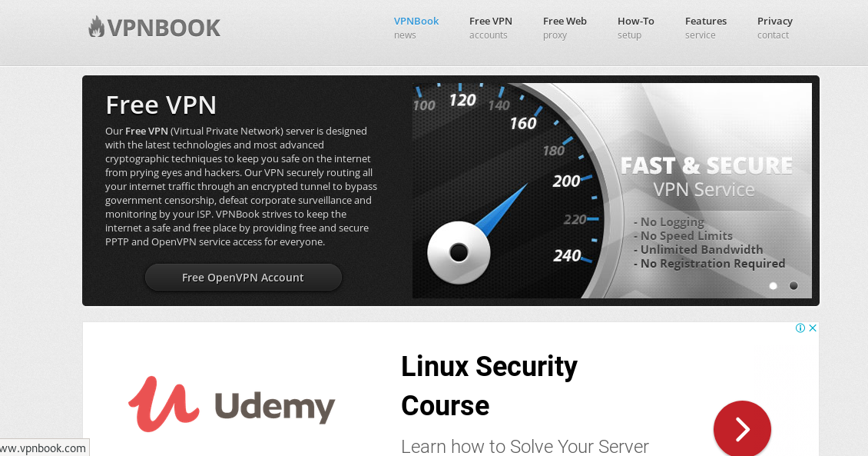Image resolution: width=868 pixels, height=456 pixels.
Task: Click the FAST & SECURE banner text
Action: point(706,165)
